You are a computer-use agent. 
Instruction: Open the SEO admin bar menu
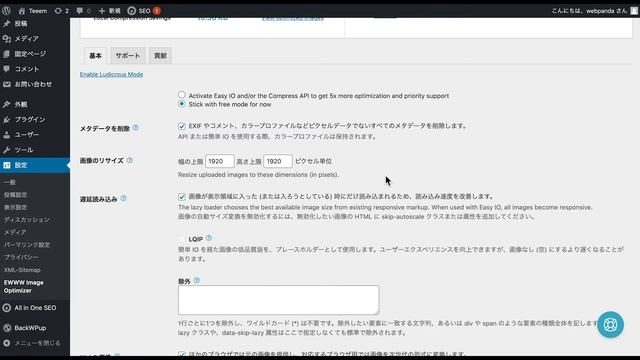[144, 11]
